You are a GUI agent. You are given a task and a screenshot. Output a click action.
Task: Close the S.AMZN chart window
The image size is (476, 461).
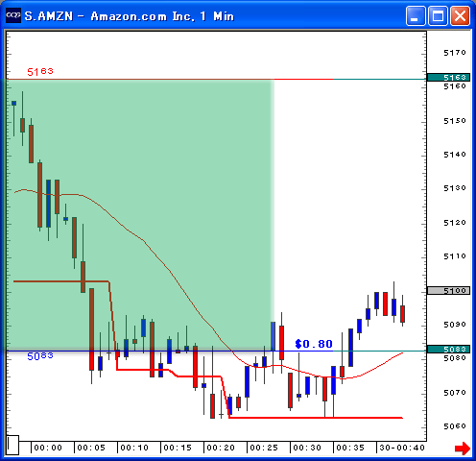pyautogui.click(x=460, y=15)
